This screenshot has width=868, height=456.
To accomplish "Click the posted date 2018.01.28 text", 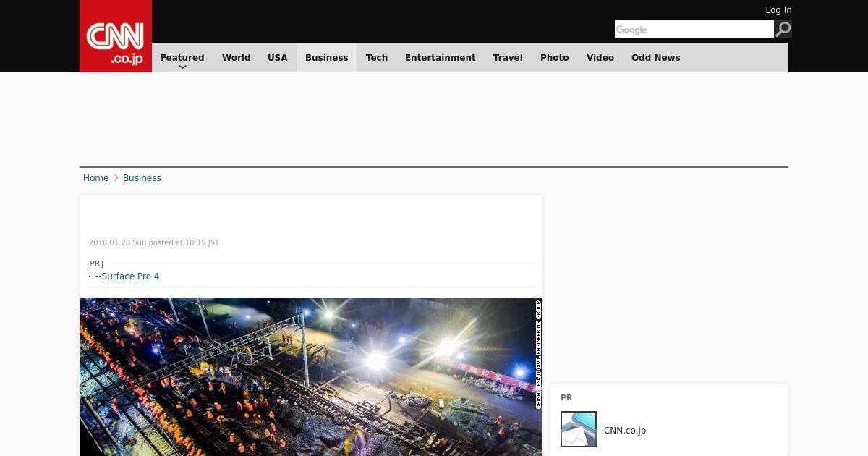I will click(154, 243).
